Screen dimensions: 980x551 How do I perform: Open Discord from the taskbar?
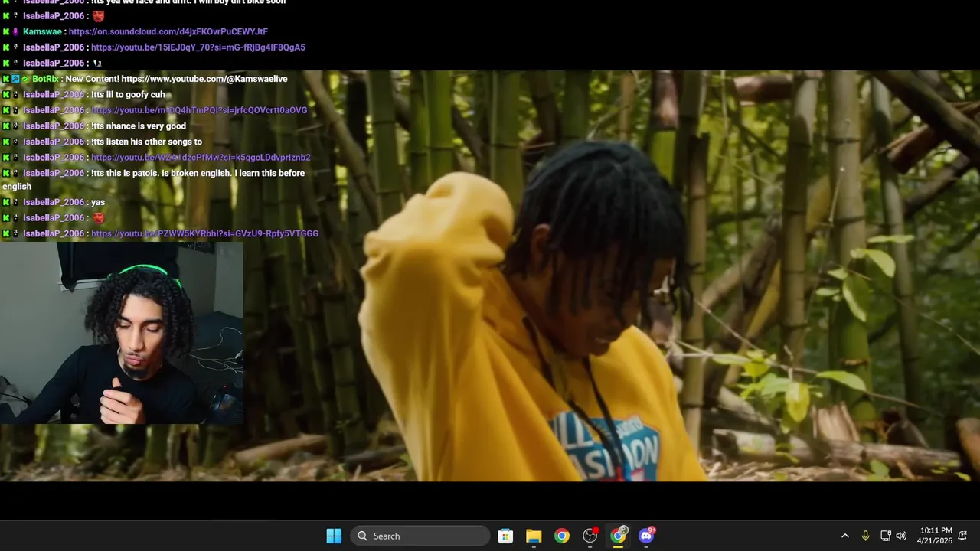point(646,536)
